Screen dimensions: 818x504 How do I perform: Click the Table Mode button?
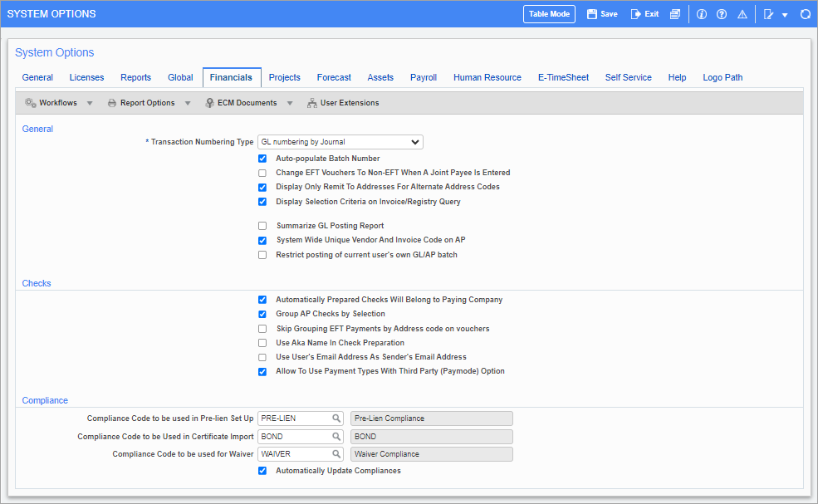[x=549, y=13]
